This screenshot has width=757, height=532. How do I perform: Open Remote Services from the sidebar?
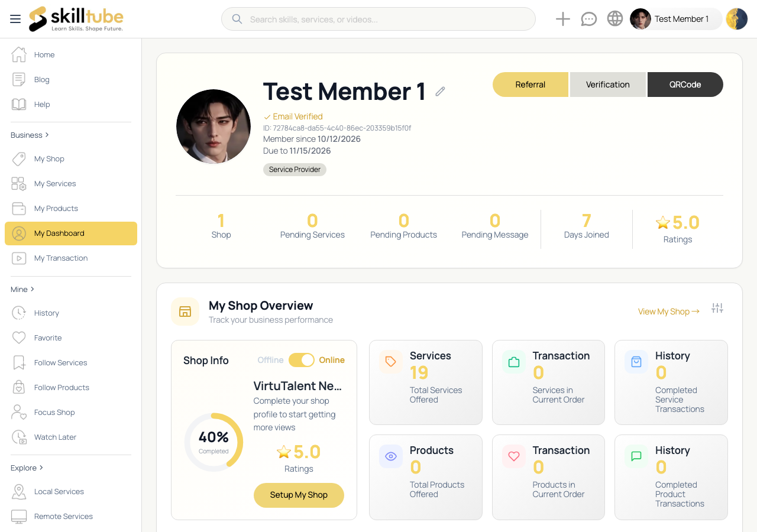point(71,516)
